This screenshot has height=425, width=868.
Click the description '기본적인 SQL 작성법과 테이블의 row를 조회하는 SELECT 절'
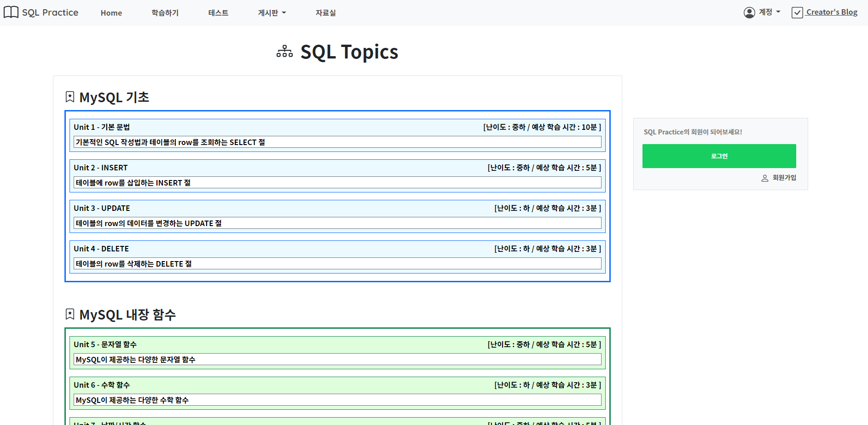337,142
